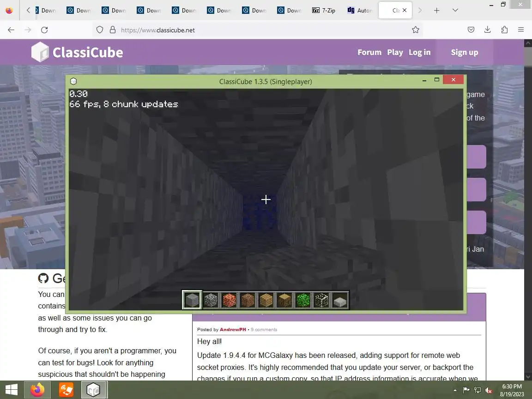Open the Firefox downloads panel
Viewport: 532px width, 399px height.
pos(488,30)
